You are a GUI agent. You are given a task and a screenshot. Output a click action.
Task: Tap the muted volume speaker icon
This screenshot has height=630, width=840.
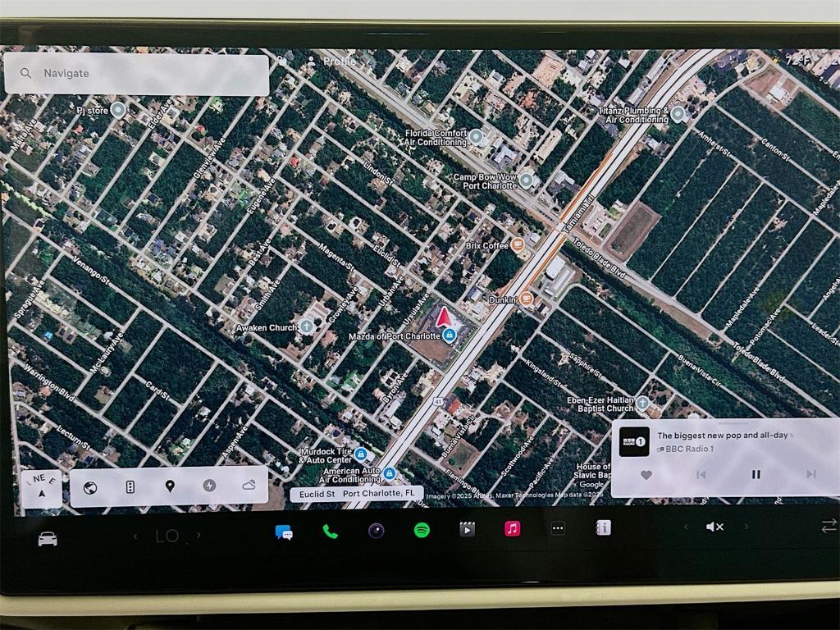click(x=714, y=527)
